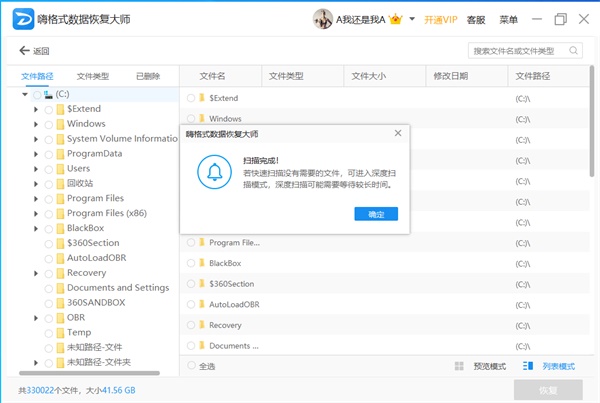Collapse the (C:) drive tree node
The image size is (600, 403).
coord(25,94)
